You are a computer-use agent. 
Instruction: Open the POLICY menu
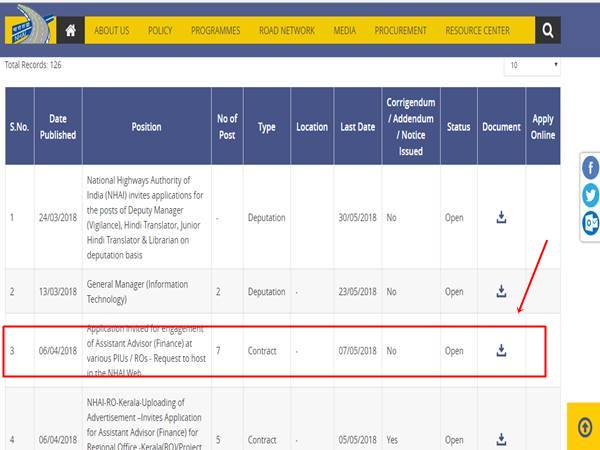[160, 31]
